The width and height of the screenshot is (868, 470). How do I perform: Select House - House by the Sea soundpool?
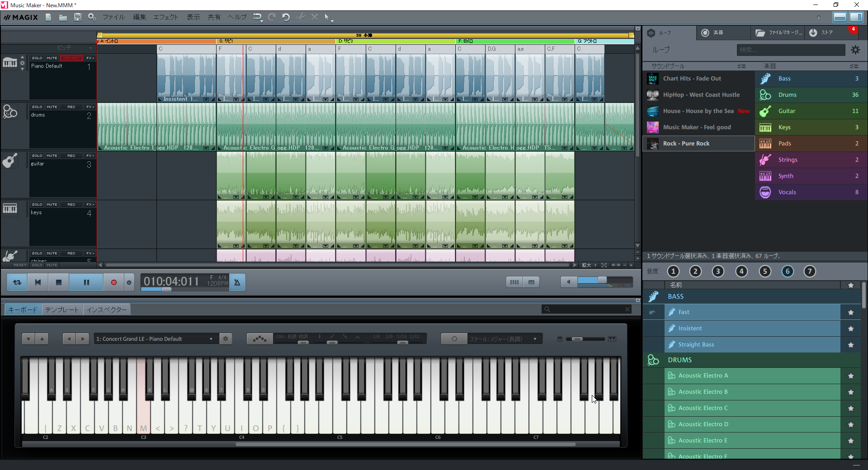698,111
